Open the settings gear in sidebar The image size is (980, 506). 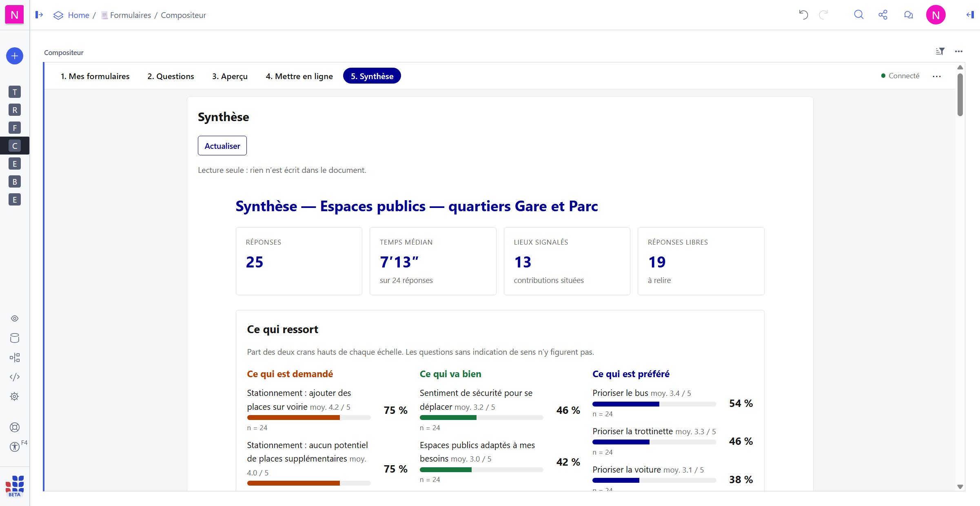click(15, 396)
